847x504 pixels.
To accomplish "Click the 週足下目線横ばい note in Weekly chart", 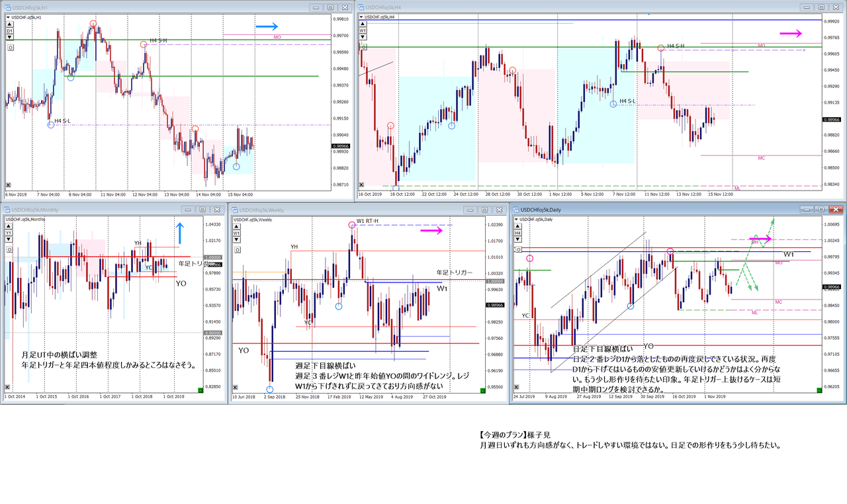I will [x=326, y=366].
